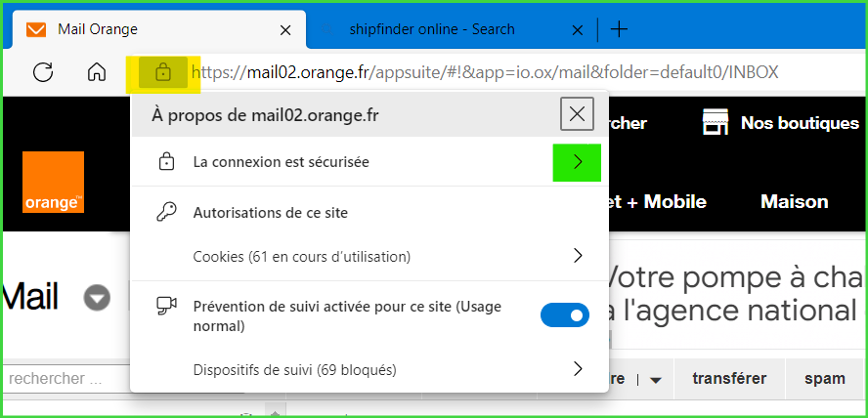The image size is (868, 418).
Task: Click the key icon beside Autorisations
Action: point(166,212)
